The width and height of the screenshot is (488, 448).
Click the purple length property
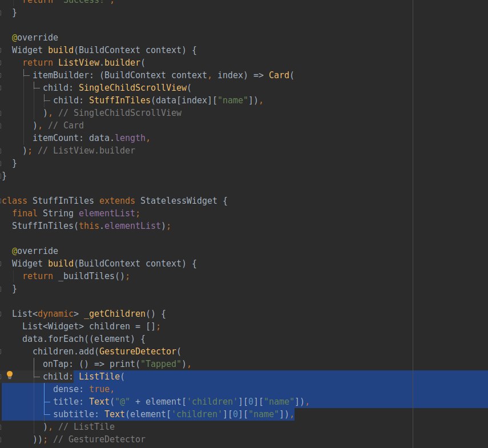[x=130, y=138]
